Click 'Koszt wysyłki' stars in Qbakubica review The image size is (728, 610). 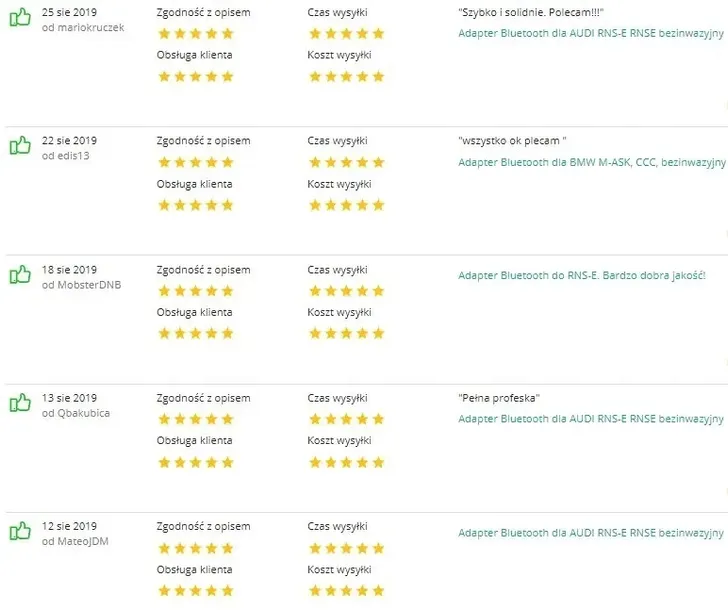tap(346, 462)
